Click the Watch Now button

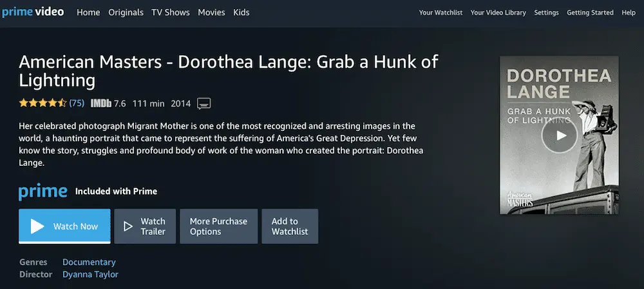pyautogui.click(x=64, y=226)
